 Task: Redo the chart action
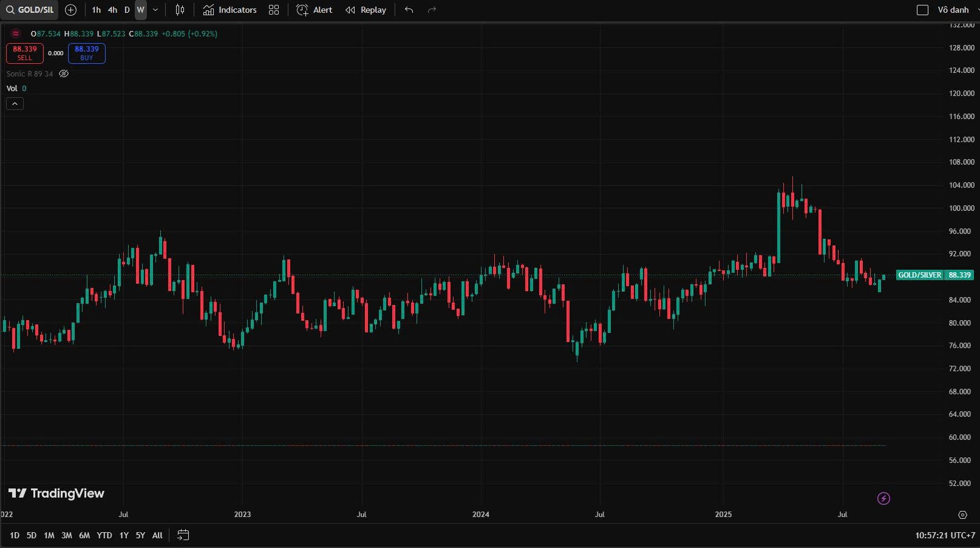pos(432,10)
